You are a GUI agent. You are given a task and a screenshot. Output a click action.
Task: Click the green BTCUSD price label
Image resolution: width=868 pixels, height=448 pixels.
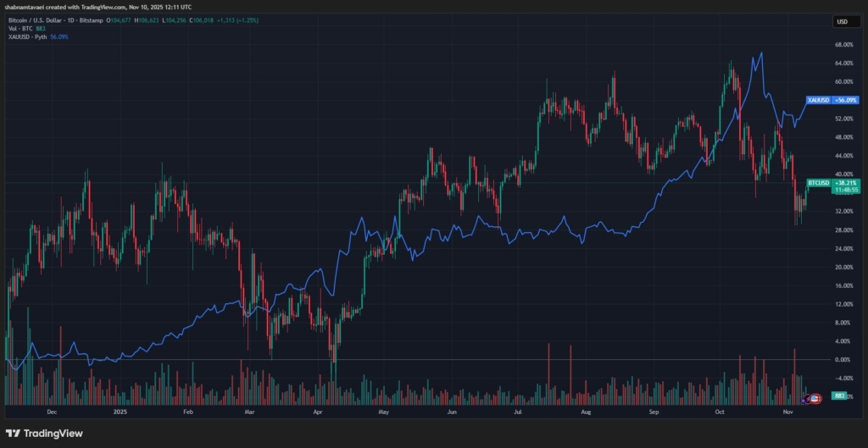pos(819,182)
